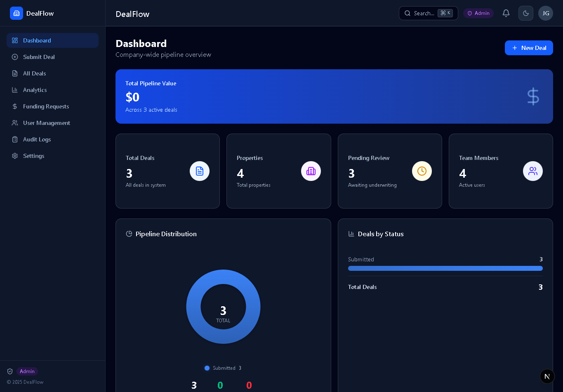Click the Properties building icon
Screen dimensions: 563x392
click(x=311, y=171)
